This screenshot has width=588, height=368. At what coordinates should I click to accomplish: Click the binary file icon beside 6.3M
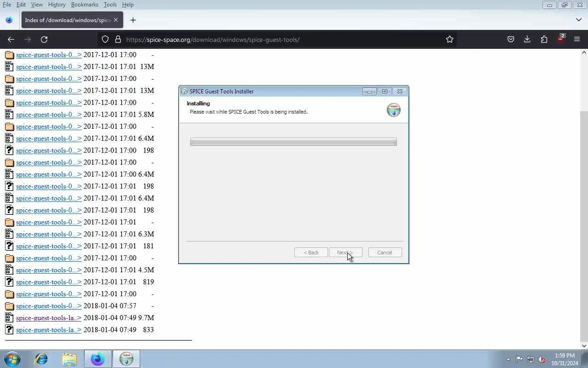tap(9, 234)
